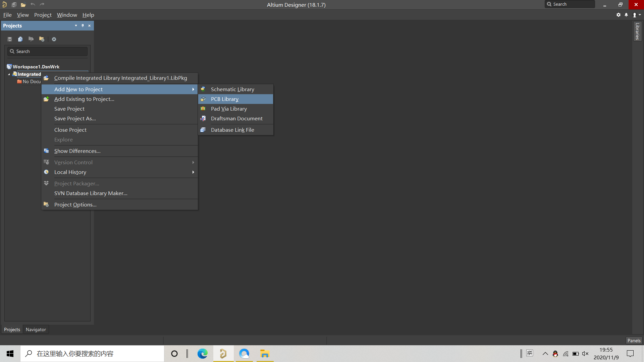Click the project settings gear icon

pos(54,39)
